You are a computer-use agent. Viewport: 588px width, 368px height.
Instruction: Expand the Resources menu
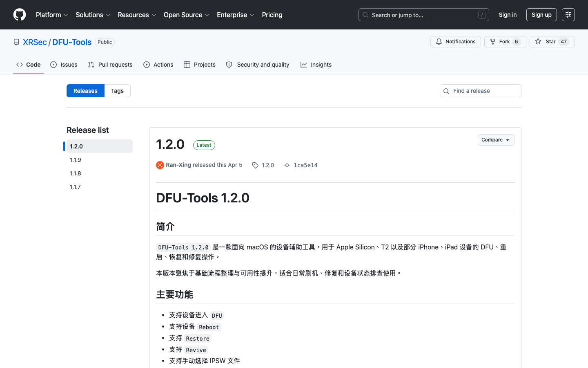click(x=137, y=15)
